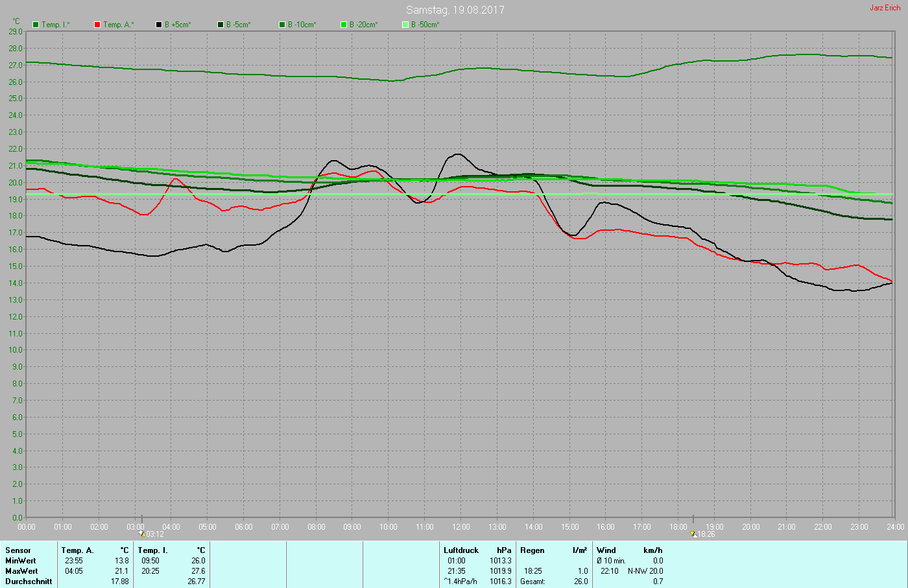Click the km/h unit header

coord(653,550)
